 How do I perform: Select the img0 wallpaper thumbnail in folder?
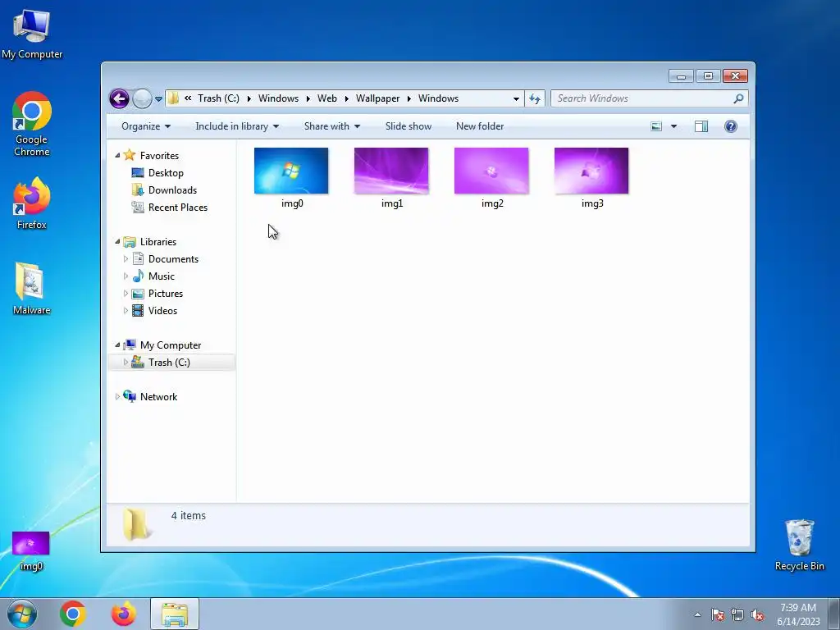click(x=291, y=171)
